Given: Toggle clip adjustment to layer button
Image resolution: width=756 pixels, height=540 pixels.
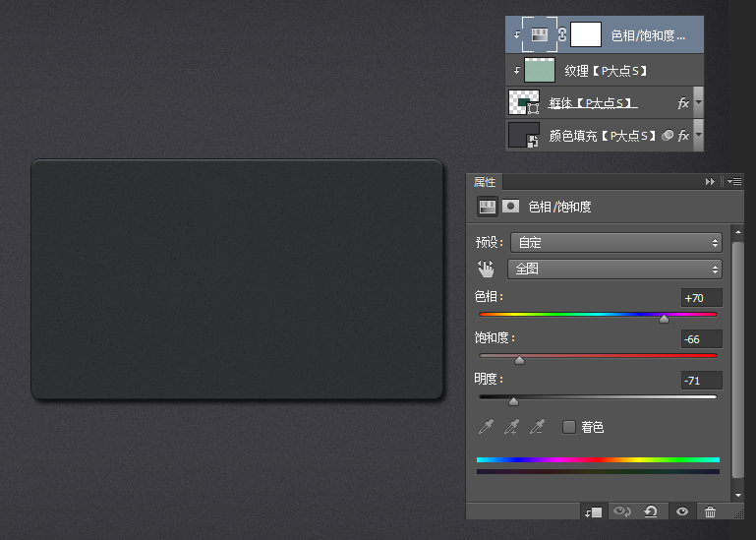Looking at the screenshot, I should [x=594, y=512].
